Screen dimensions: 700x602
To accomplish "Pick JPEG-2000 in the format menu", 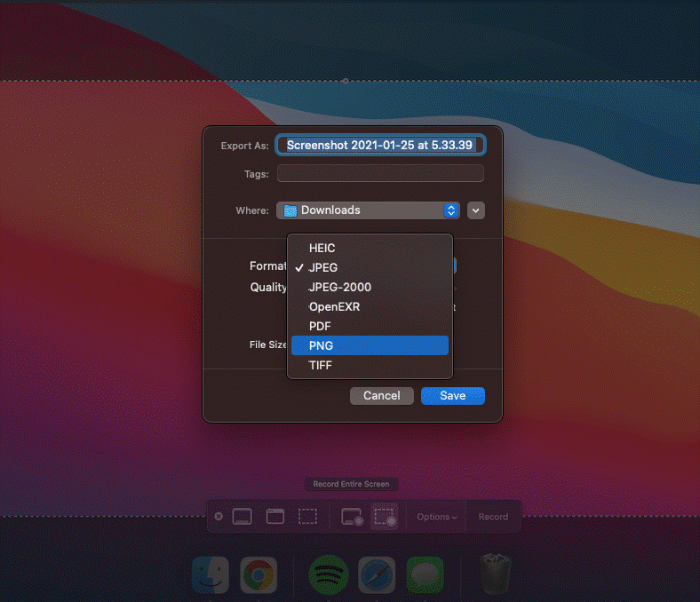I will coord(370,288).
